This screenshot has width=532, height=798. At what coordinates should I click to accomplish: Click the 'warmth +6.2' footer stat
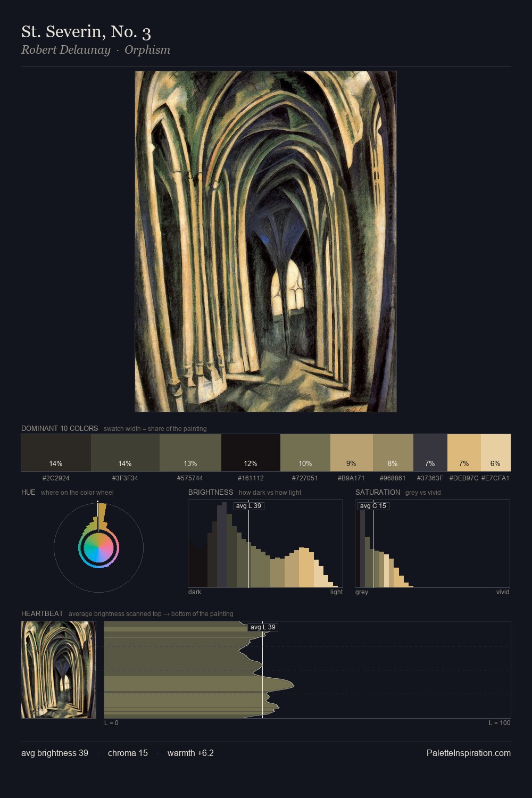(x=190, y=753)
